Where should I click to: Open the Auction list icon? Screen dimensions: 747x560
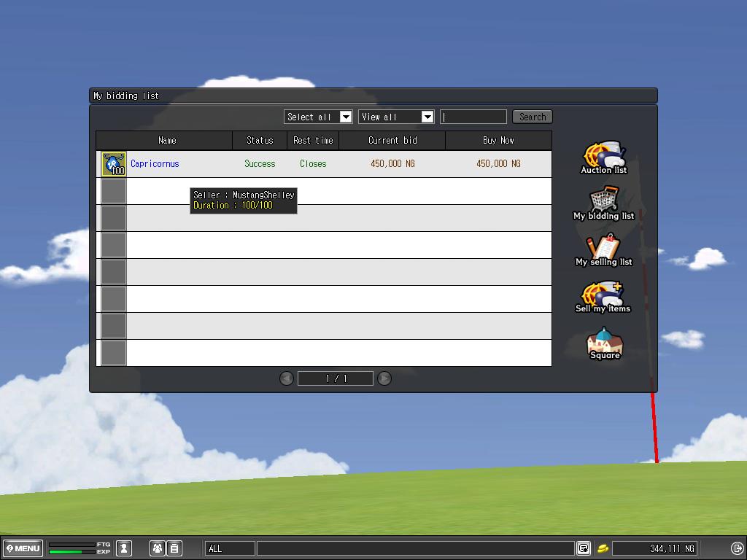pos(603,157)
